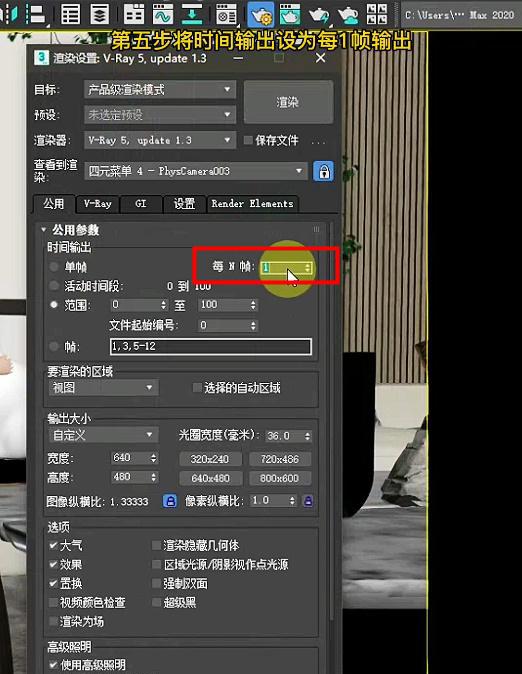Select the 单帧 radio button
The width and height of the screenshot is (522, 674).
(x=54, y=267)
